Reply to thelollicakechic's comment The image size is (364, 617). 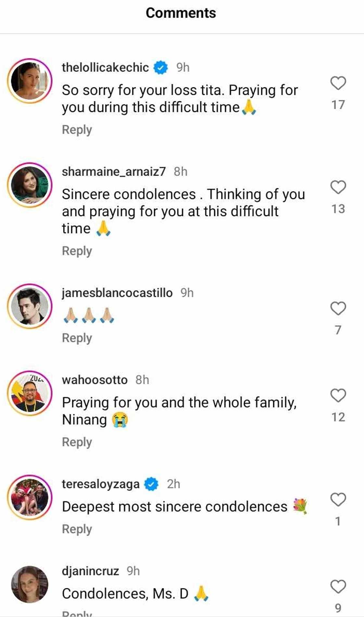point(77,130)
